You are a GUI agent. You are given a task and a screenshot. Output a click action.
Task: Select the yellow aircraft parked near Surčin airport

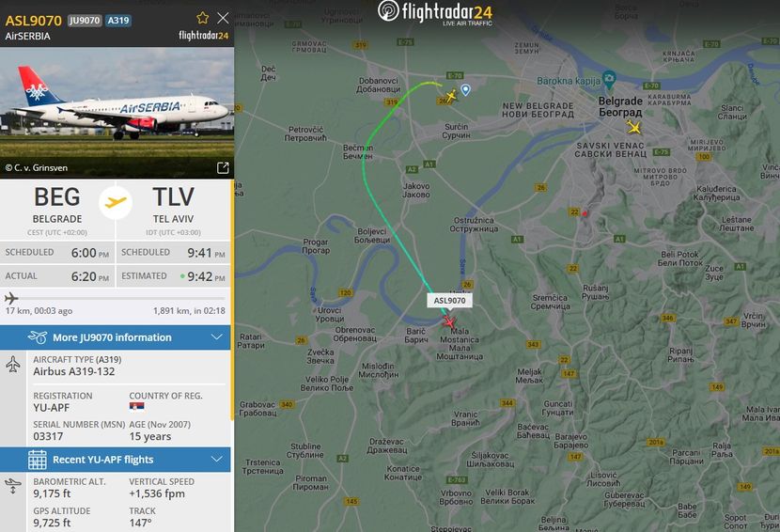click(451, 96)
